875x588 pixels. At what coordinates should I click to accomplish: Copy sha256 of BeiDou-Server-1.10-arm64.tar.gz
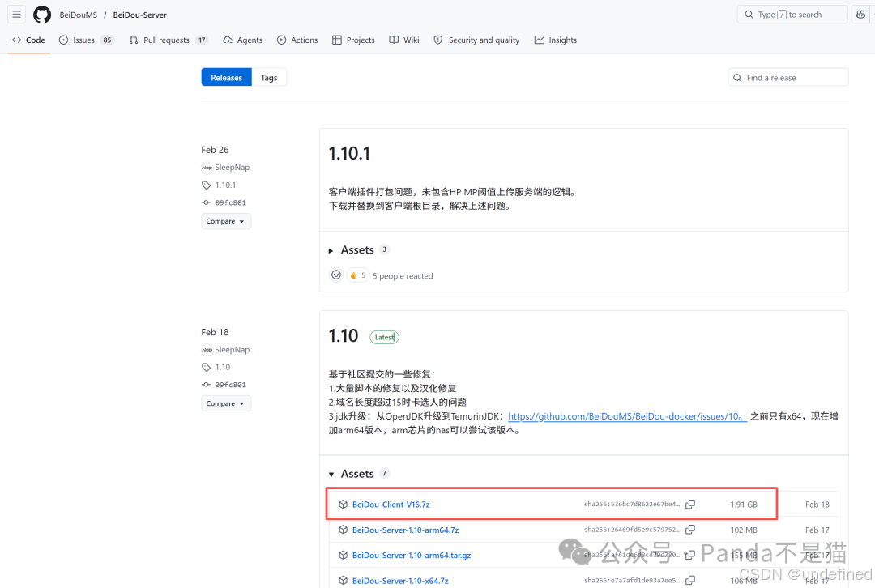click(690, 555)
